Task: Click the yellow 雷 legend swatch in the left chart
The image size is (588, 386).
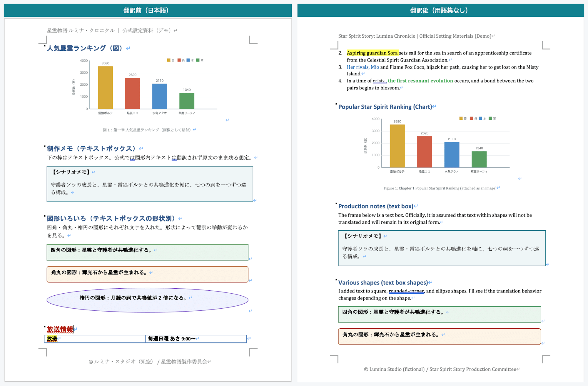Action: coord(169,60)
